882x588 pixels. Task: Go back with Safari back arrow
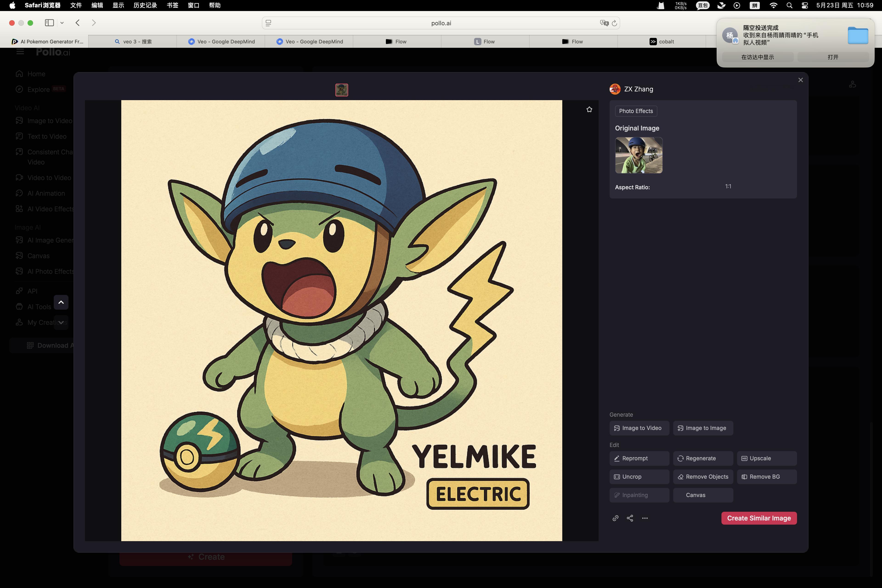[78, 23]
